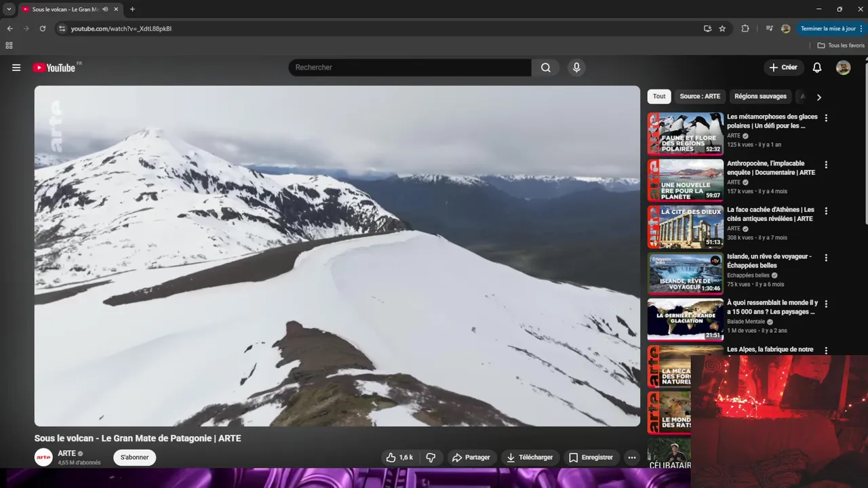
Task: Open the notifications bell
Action: click(817, 68)
